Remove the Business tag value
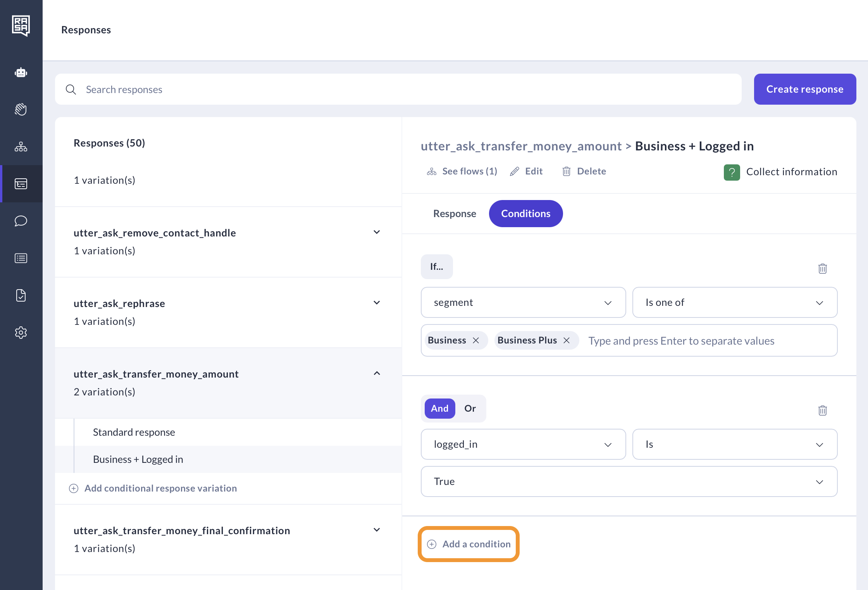 tap(476, 340)
